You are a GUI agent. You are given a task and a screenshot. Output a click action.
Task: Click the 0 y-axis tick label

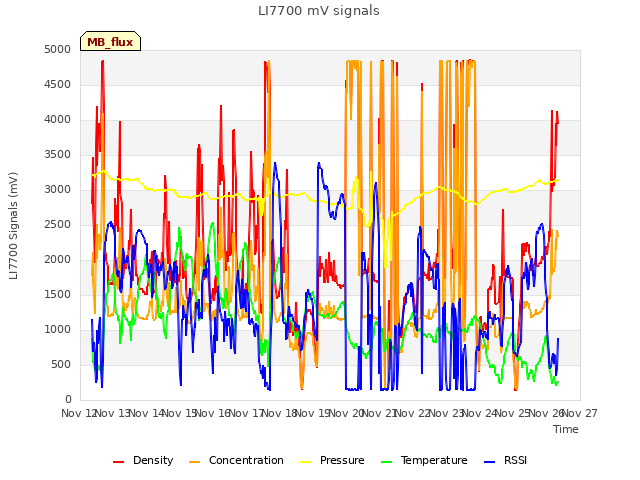(x=68, y=400)
